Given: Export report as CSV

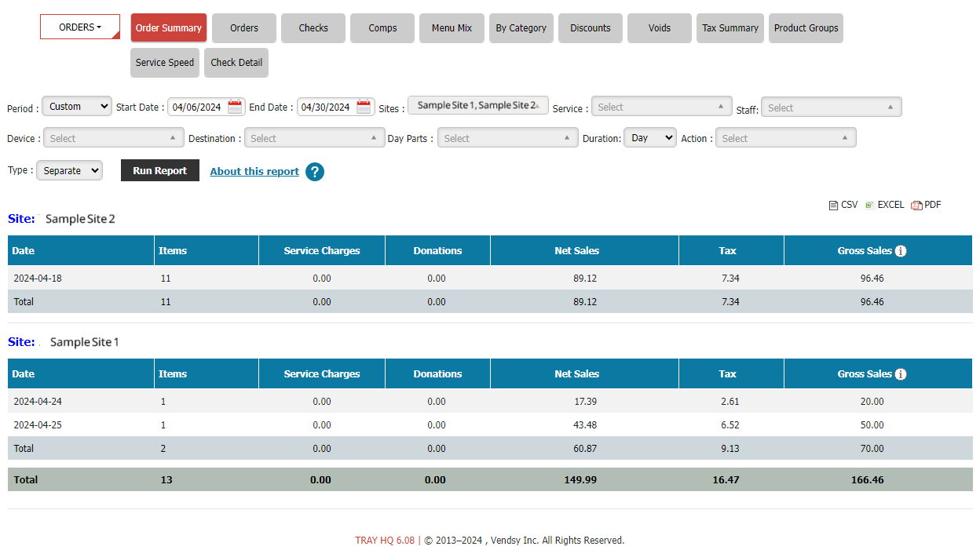Looking at the screenshot, I should [843, 205].
